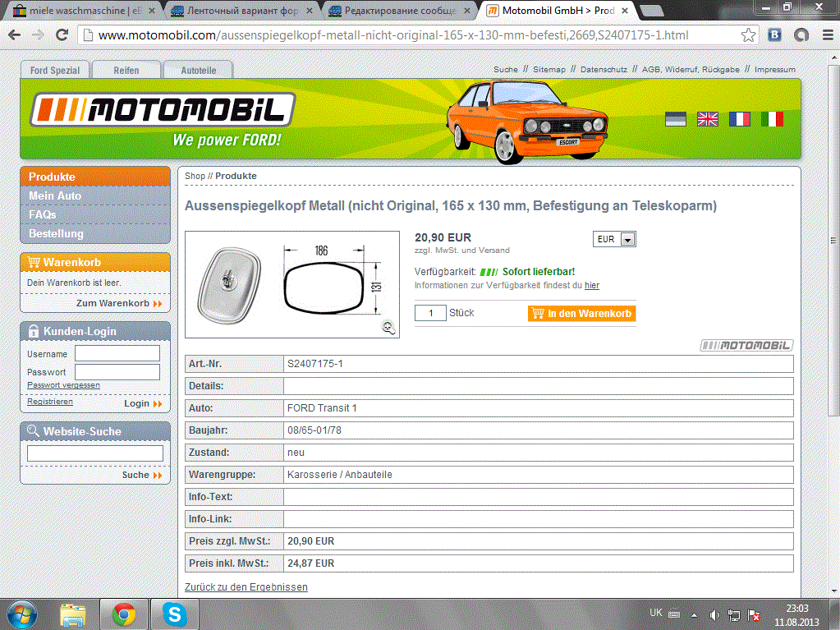Switch to Ленточный вариант browser tab

click(243, 10)
